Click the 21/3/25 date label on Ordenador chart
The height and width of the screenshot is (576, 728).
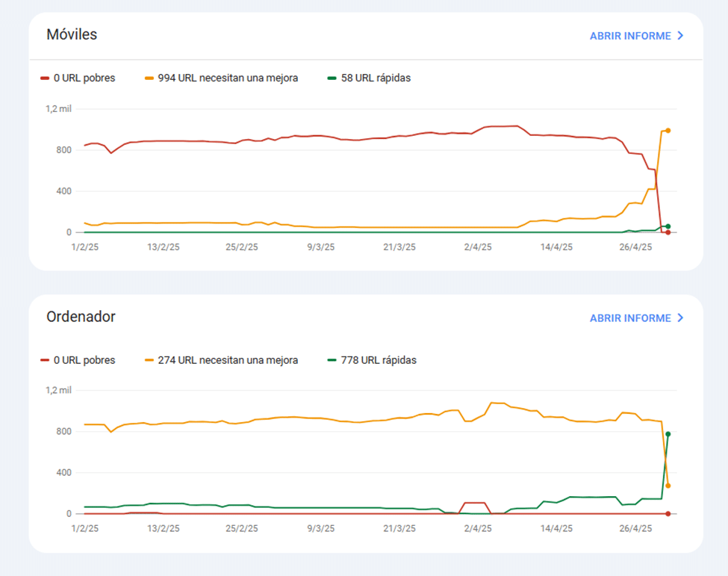(x=399, y=529)
